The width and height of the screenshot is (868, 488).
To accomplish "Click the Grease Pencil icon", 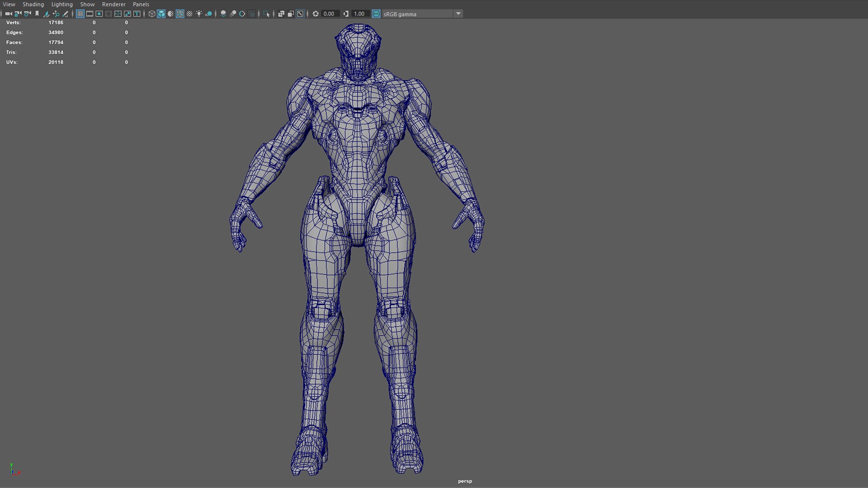I will pos(66,14).
